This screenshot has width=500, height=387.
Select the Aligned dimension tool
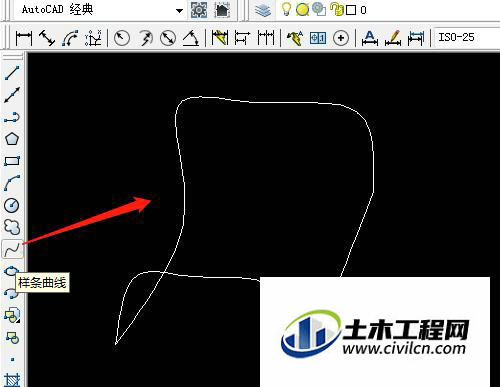[47, 38]
